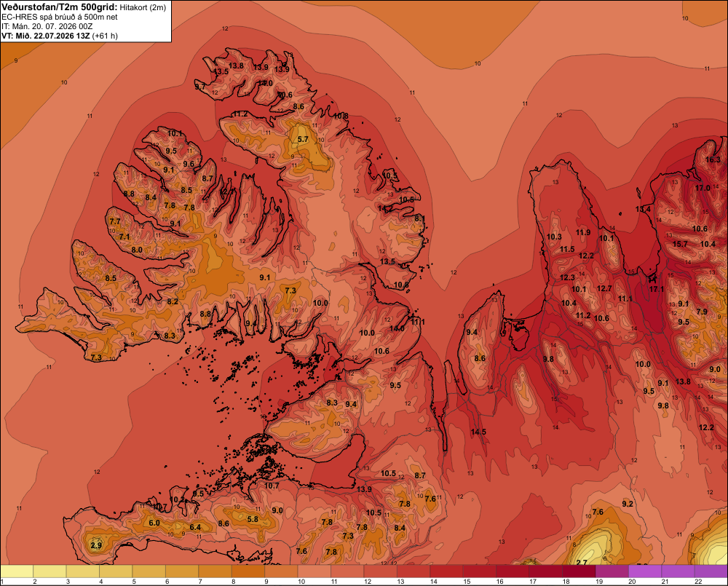728x586 pixels.
Task: Click the '12.3' temperature value
Action: click(x=567, y=277)
